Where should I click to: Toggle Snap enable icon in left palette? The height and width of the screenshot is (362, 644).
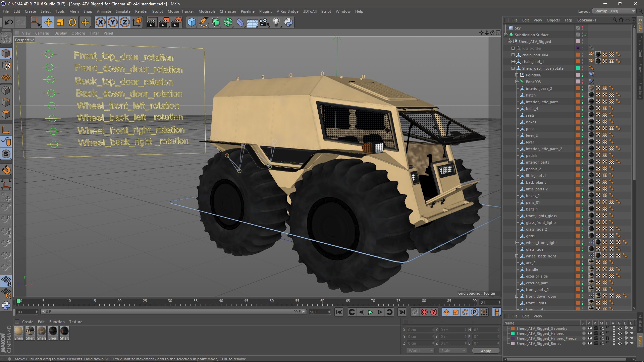[6, 170]
